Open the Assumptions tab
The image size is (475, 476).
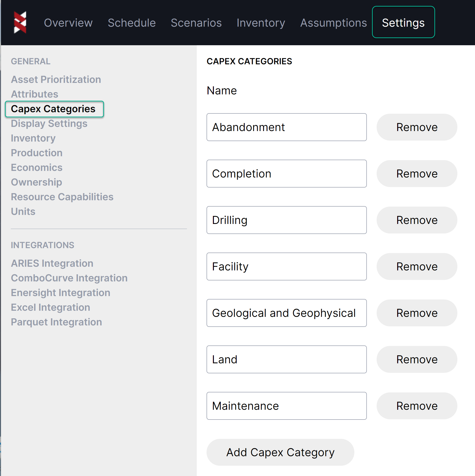(333, 23)
